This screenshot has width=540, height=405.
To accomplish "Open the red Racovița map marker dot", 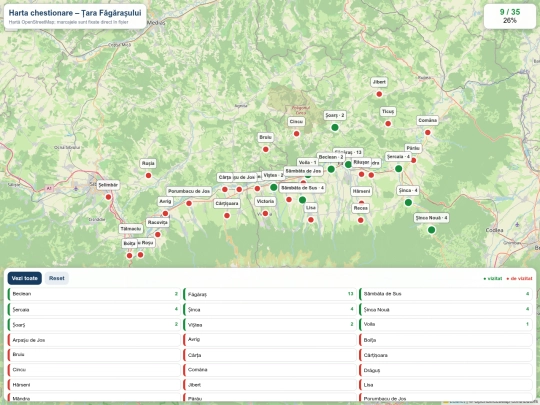I will click(158, 235).
